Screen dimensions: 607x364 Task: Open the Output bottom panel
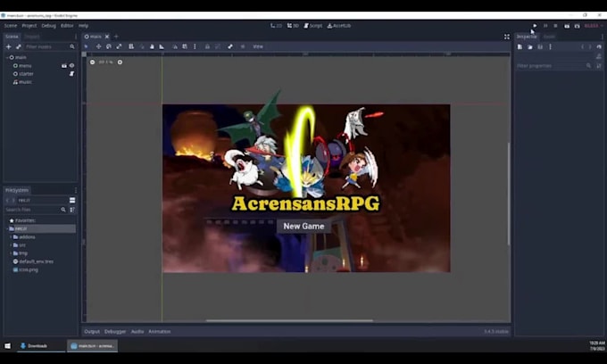[92, 332]
